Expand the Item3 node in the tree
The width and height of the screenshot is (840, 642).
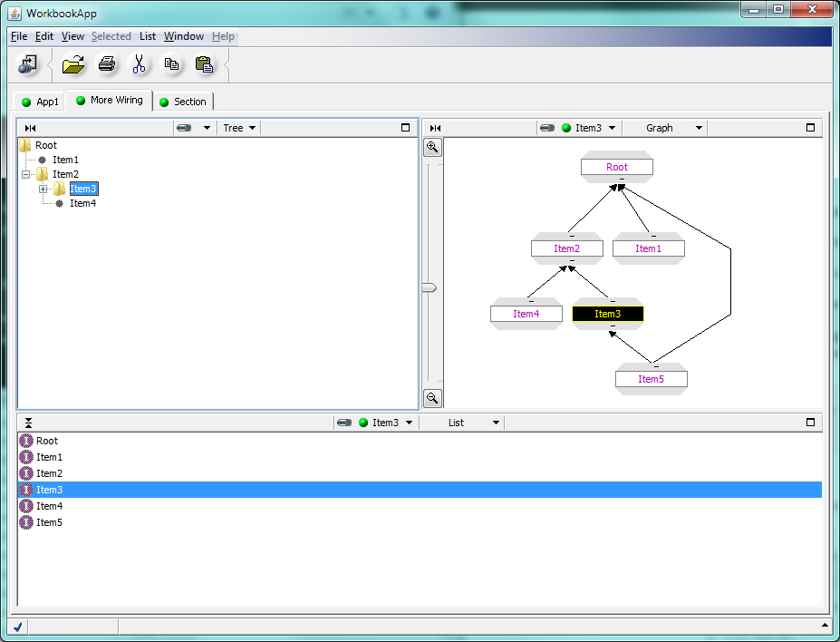pyautogui.click(x=43, y=189)
